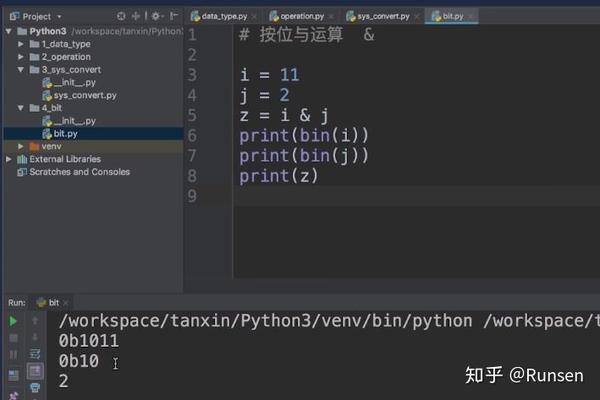This screenshot has height=400, width=600.
Task: Click the 0b1011 output line
Action: pyautogui.click(x=88, y=341)
